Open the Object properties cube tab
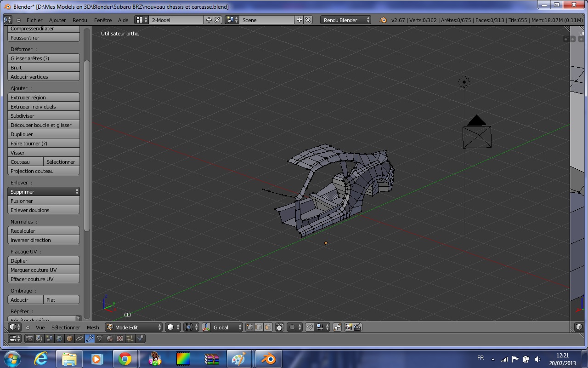The height and width of the screenshot is (368, 588). click(69, 339)
